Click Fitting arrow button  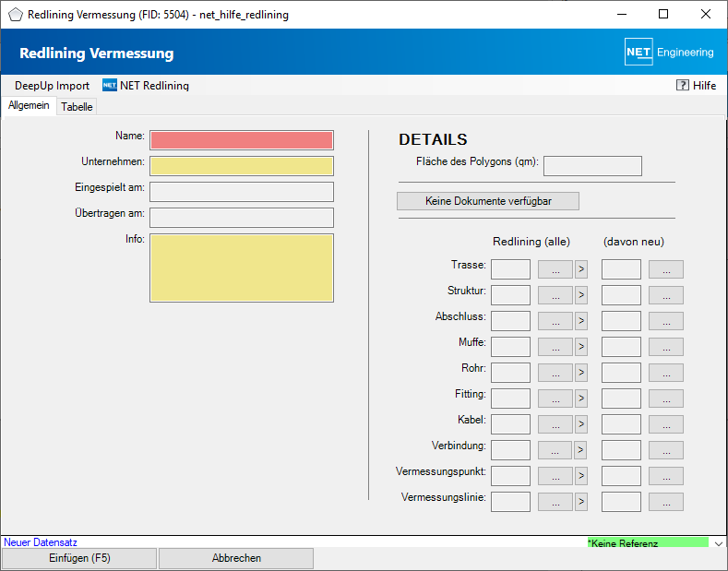coord(580,399)
